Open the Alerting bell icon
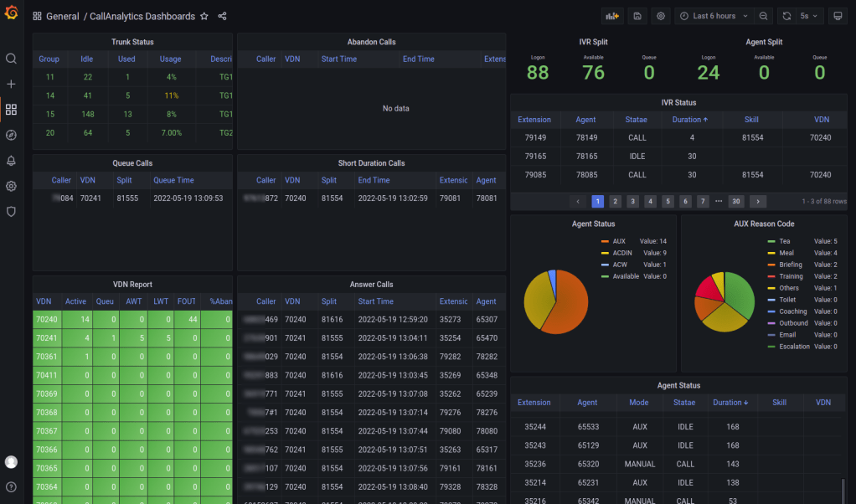Screen dimensions: 856x504 click(x=11, y=161)
